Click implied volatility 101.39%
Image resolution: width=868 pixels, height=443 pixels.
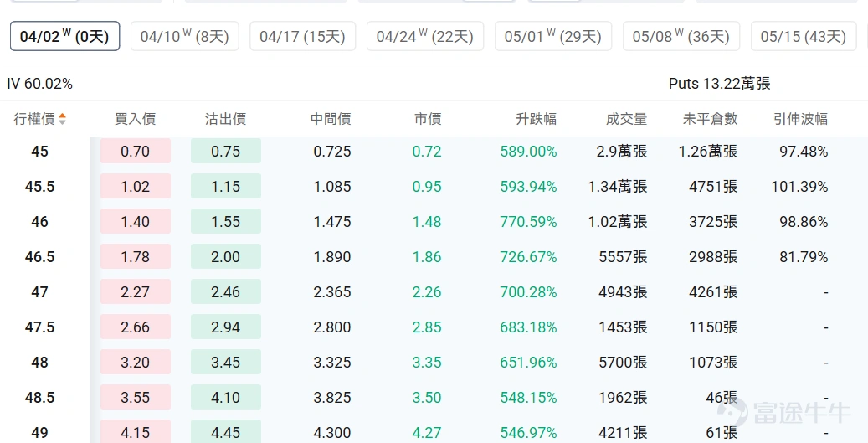click(x=800, y=186)
